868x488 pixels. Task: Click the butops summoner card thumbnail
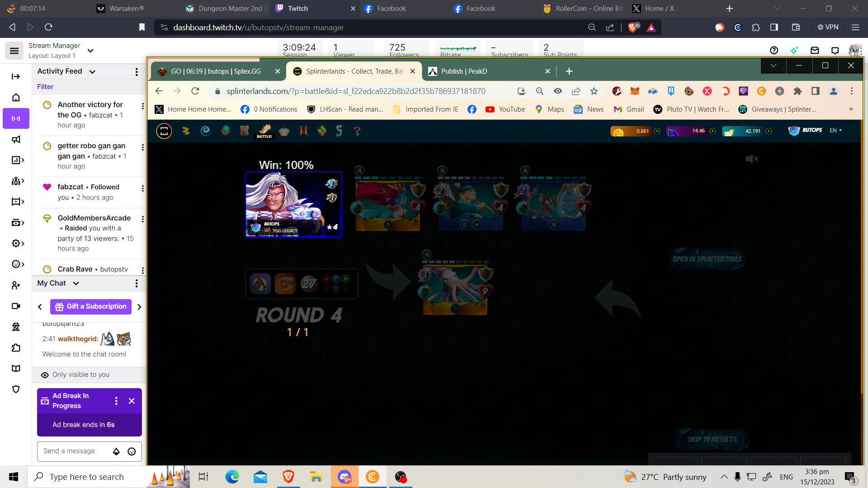[x=293, y=204]
